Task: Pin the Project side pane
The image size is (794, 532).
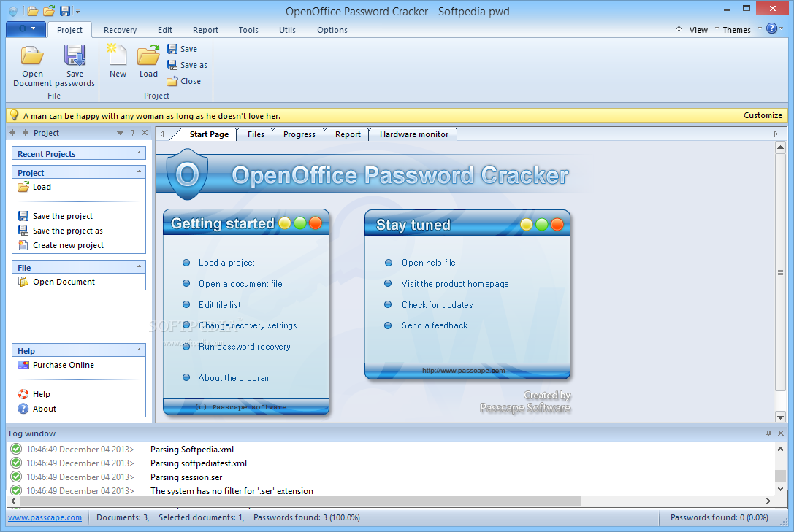Action: tap(133, 133)
